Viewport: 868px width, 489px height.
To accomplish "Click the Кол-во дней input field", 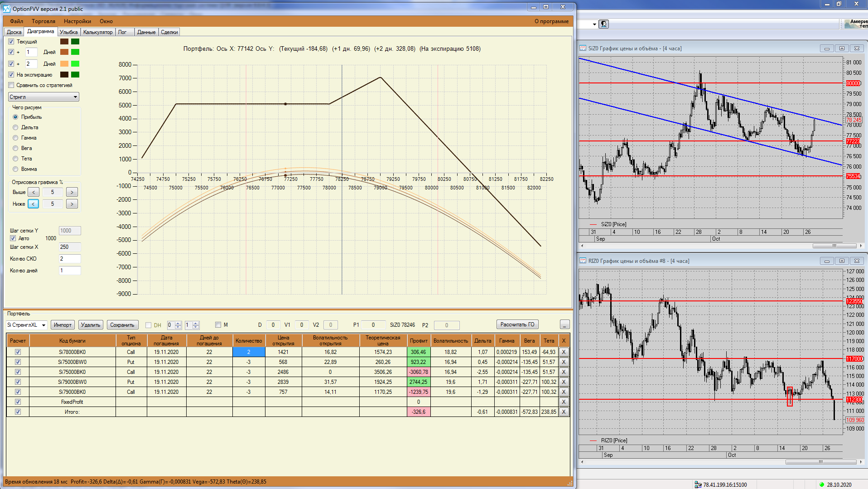I will click(70, 271).
